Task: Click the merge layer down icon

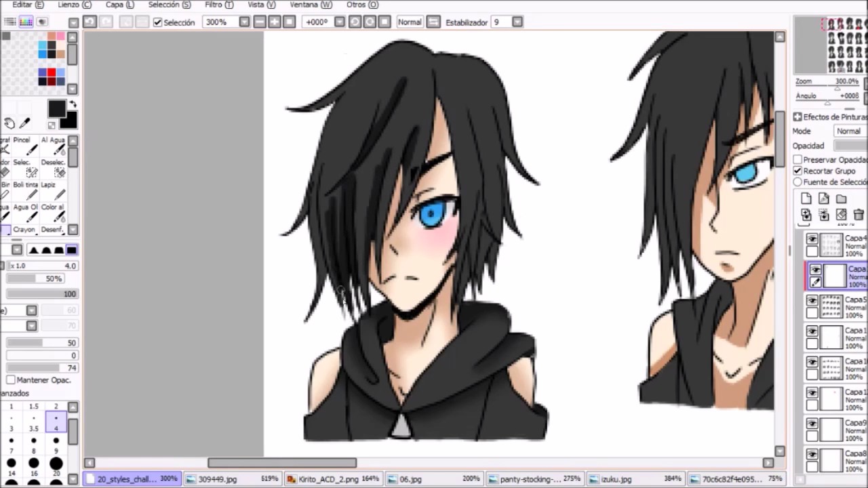Action: [x=824, y=215]
